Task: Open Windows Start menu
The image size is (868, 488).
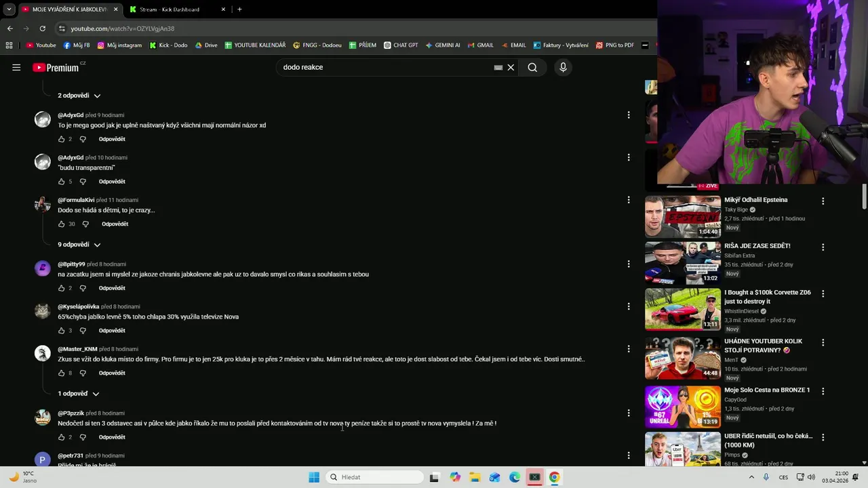Action: click(x=314, y=477)
